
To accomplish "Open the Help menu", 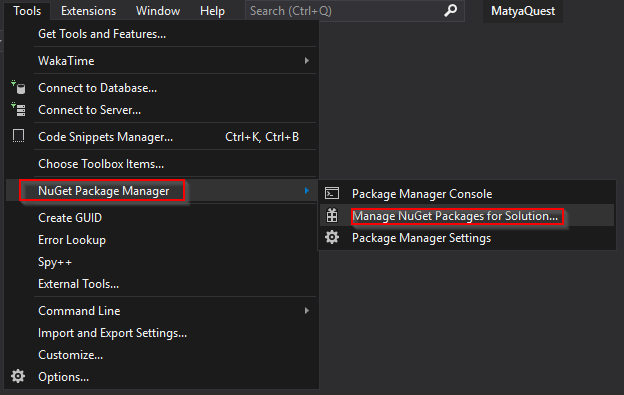I will (x=213, y=11).
